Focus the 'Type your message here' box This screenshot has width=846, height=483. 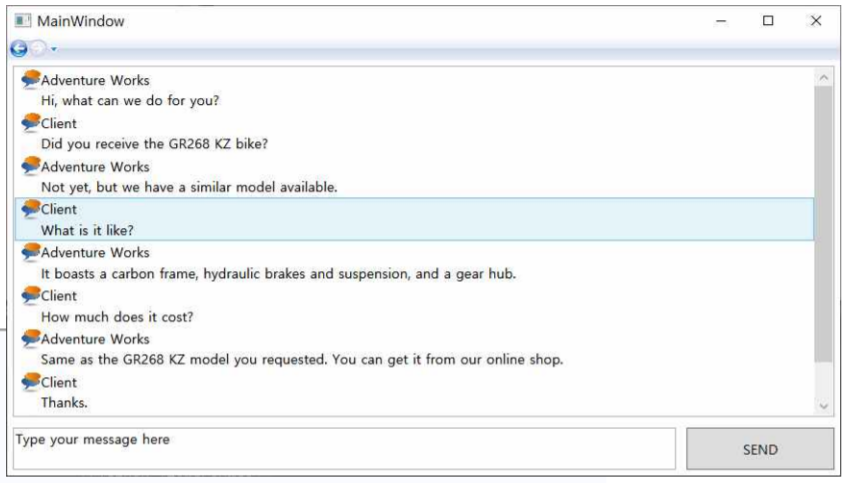tap(344, 448)
